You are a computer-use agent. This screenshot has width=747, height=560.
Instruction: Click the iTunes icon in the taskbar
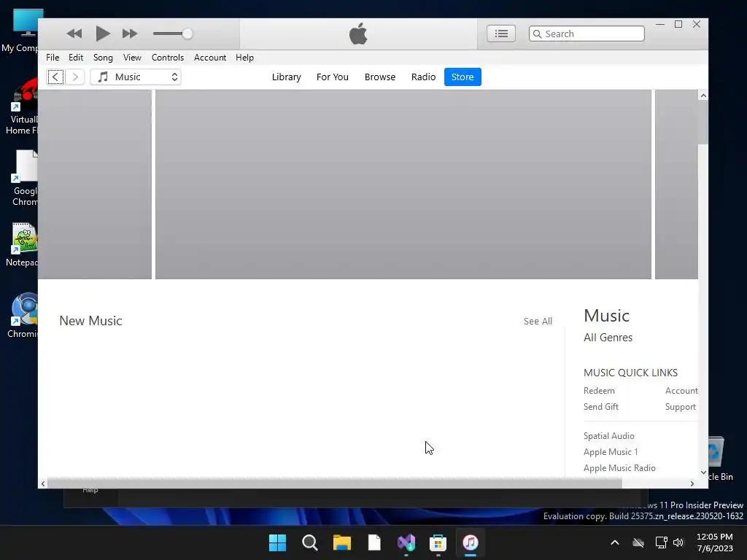(471, 542)
